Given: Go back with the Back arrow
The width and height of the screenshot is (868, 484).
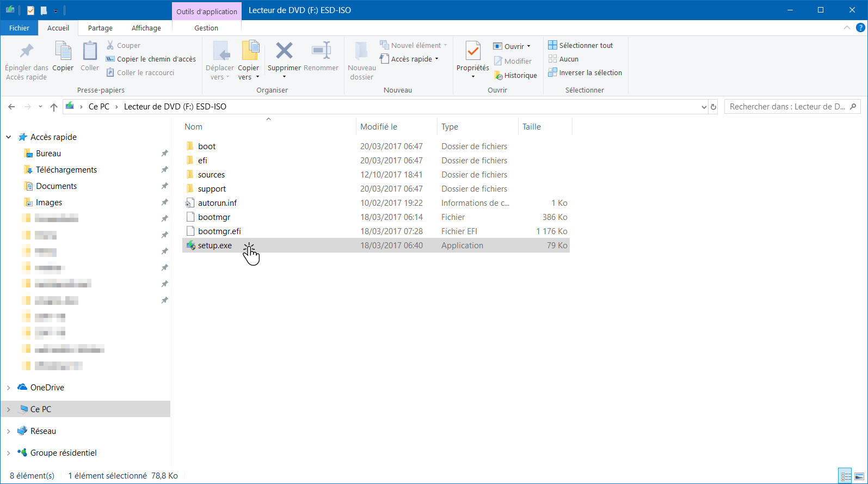Looking at the screenshot, I should [11, 107].
